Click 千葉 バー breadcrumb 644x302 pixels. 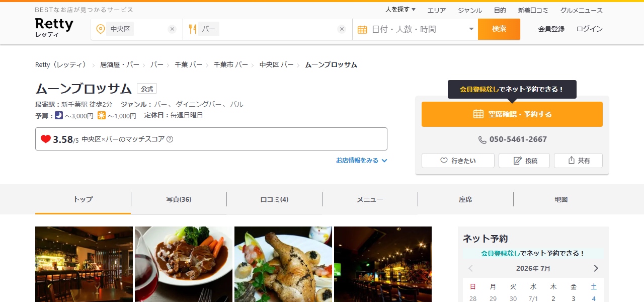pyautogui.click(x=189, y=65)
